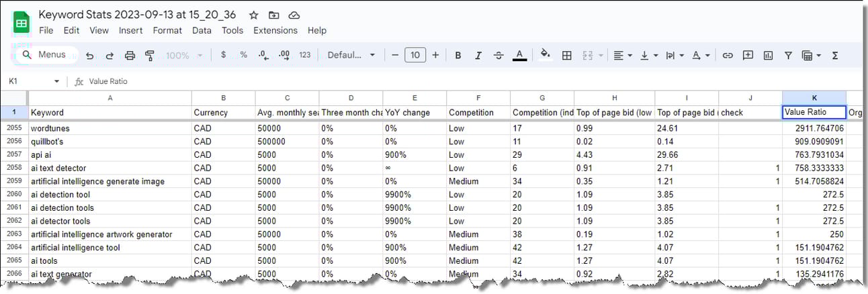The height and width of the screenshot is (294, 868).
Task: Open the View menu
Action: pos(99,30)
